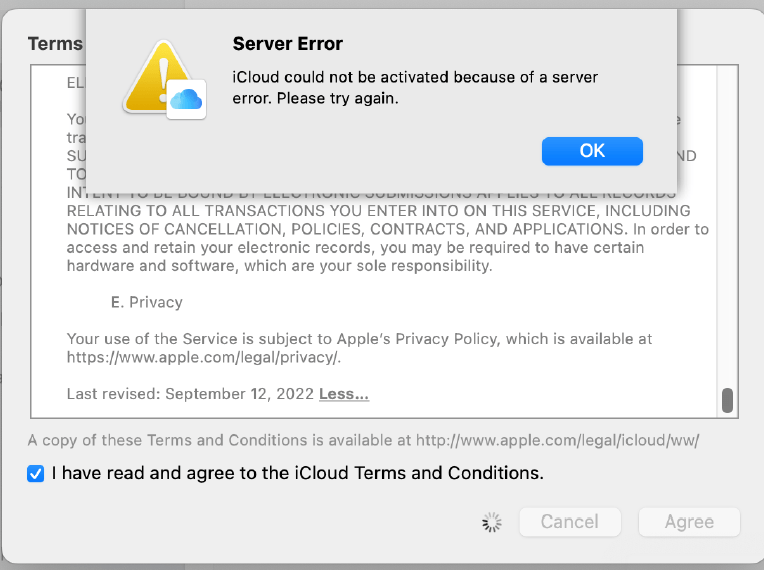Uncheck the iCloud terms agreement checkbox
The width and height of the screenshot is (764, 570).
pos(36,474)
